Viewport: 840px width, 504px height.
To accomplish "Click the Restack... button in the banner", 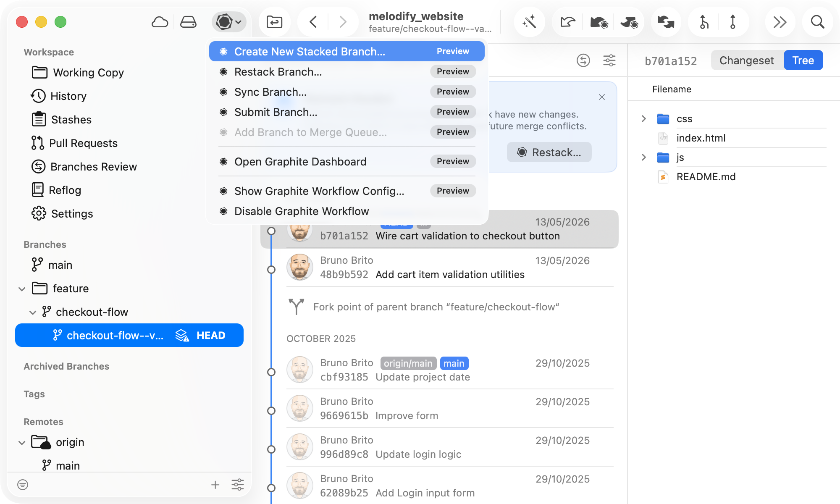I will (549, 152).
